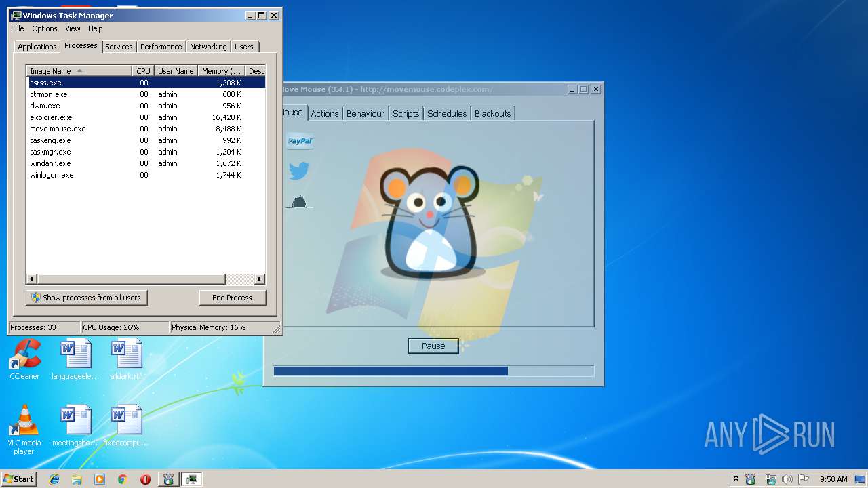
Task: Click the End Process button
Action: click(x=233, y=298)
